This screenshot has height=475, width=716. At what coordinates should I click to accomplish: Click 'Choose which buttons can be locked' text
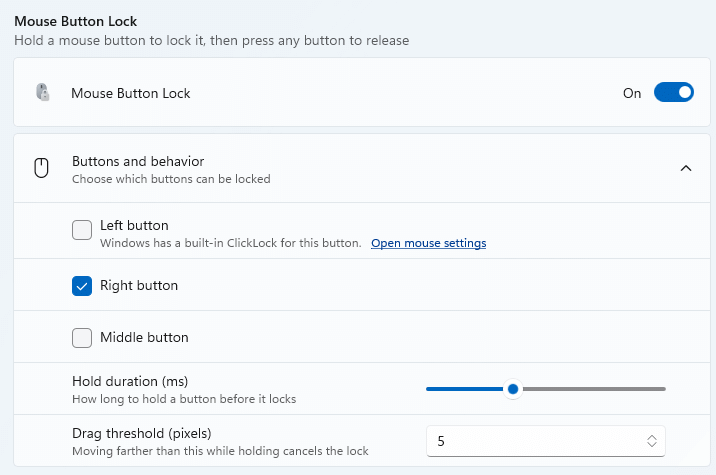[171, 179]
